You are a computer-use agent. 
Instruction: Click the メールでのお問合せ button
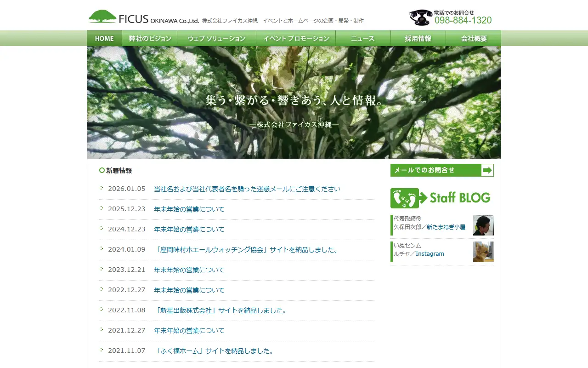(x=442, y=170)
